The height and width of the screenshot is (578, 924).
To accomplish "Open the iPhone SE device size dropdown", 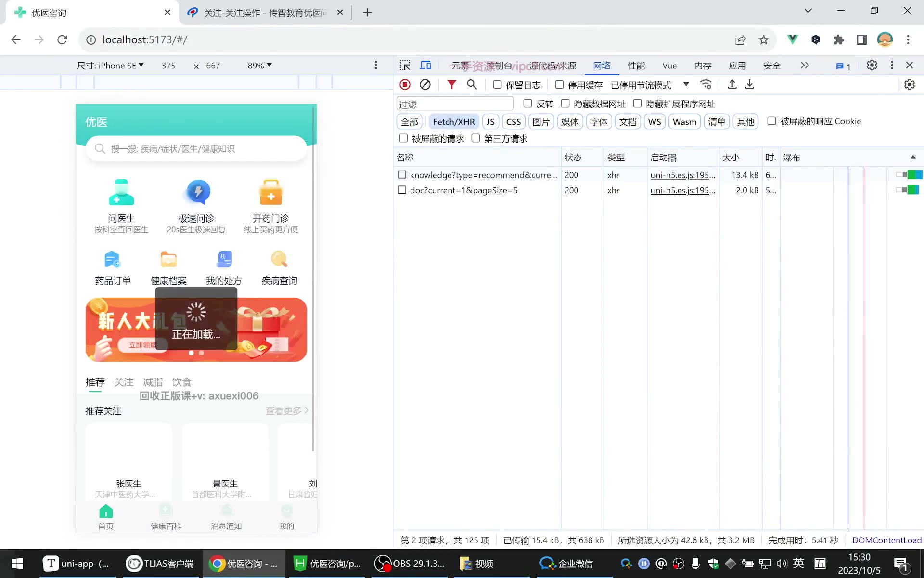I will 110,66.
